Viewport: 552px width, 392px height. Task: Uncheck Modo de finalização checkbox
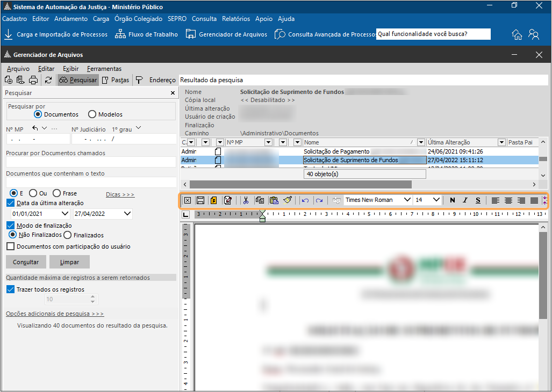pyautogui.click(x=11, y=226)
